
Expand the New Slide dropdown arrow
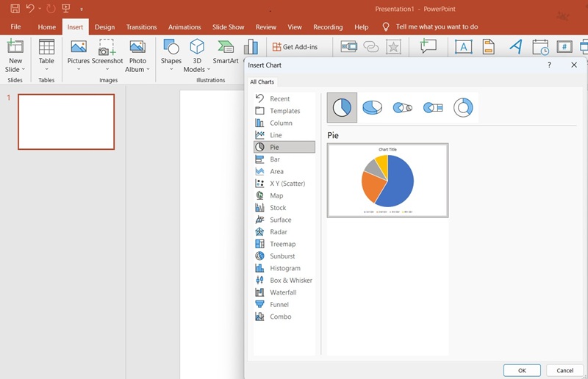[24, 69]
